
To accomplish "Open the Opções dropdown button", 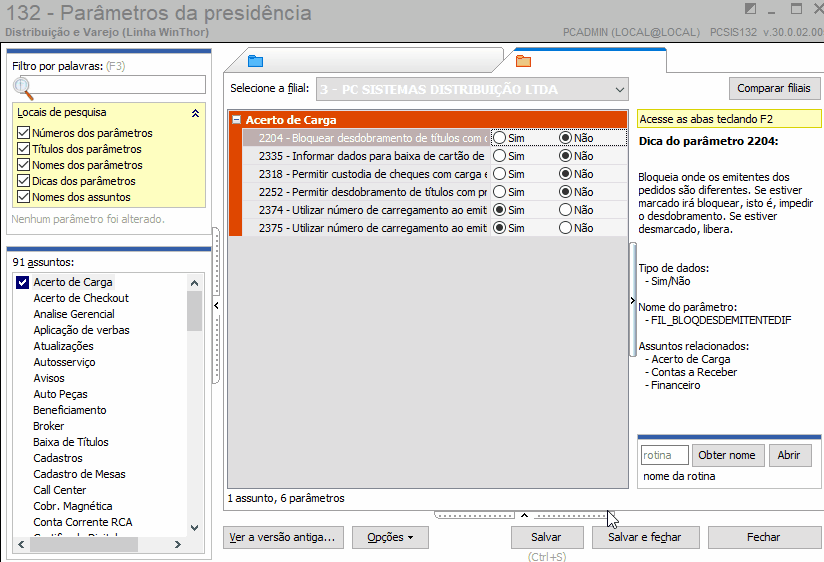I will [390, 537].
